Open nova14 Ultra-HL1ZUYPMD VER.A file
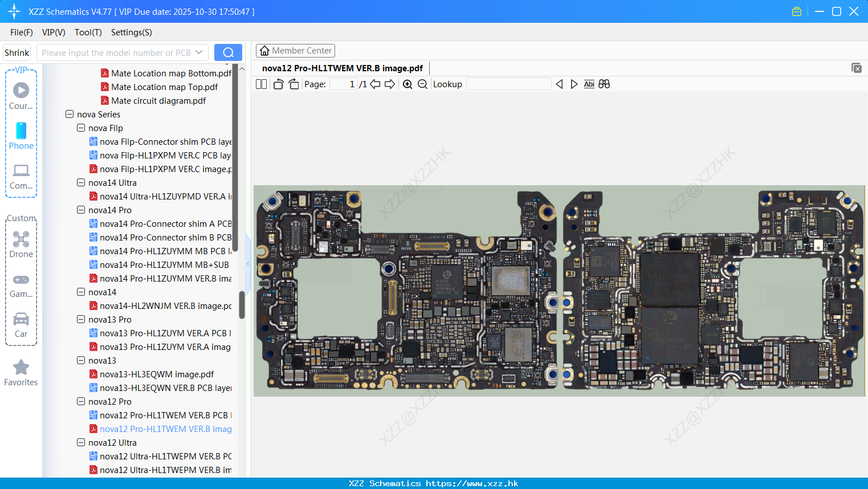The image size is (868, 489). click(160, 196)
